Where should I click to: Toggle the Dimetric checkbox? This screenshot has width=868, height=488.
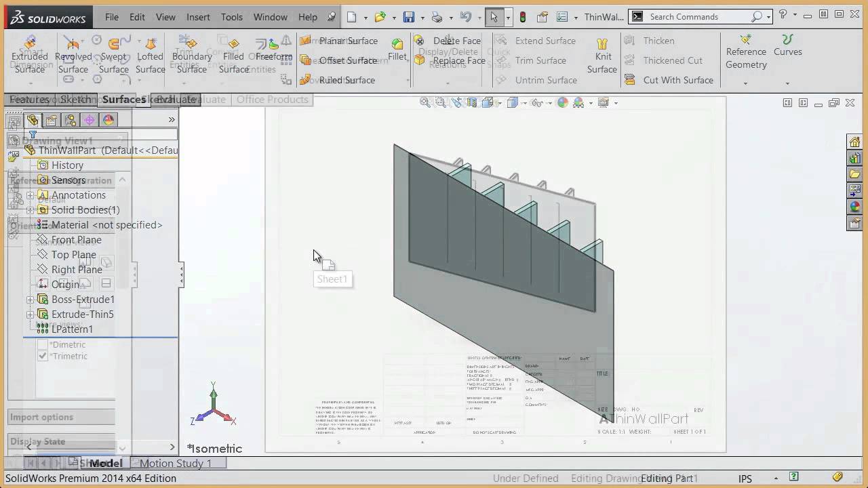pos(43,344)
